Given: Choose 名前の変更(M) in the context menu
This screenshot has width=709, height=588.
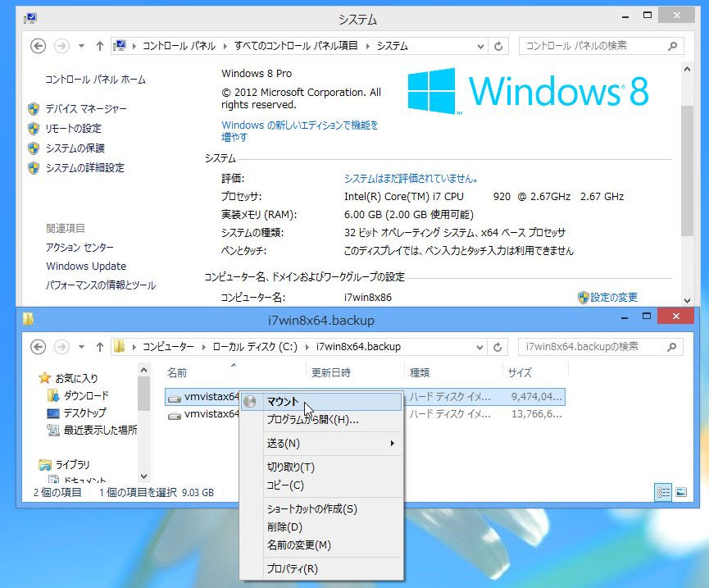Looking at the screenshot, I should pyautogui.click(x=321, y=545).
